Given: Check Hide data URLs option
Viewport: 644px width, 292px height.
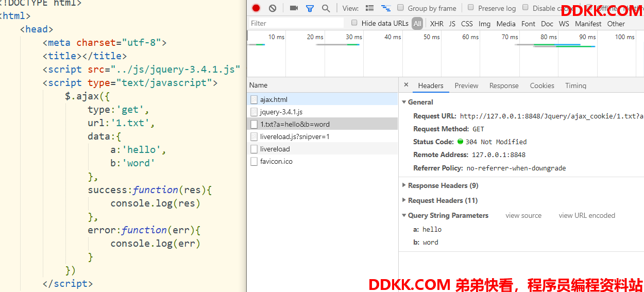Looking at the screenshot, I should (x=354, y=23).
